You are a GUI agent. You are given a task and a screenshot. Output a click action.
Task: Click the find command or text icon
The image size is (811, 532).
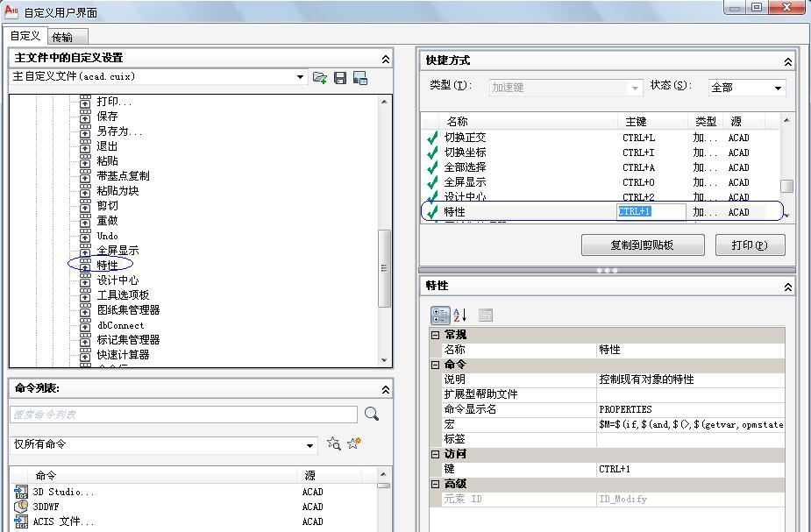(334, 443)
